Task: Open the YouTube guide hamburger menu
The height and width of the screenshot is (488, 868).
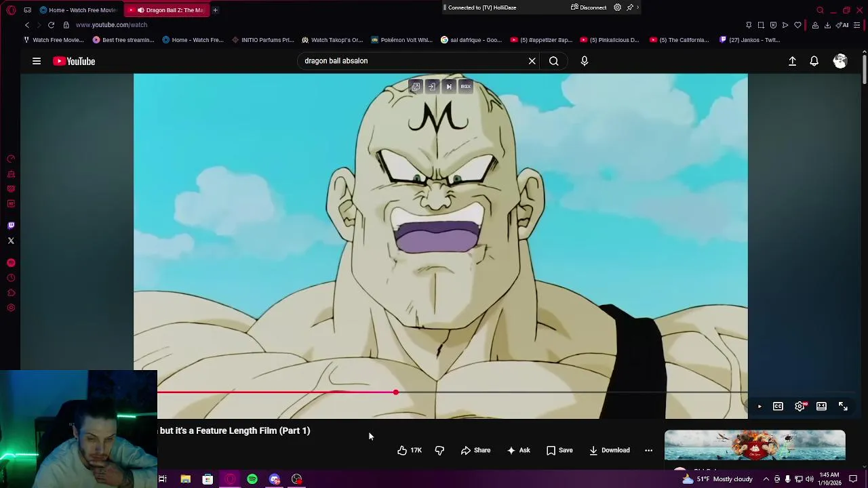Action: pyautogui.click(x=37, y=61)
